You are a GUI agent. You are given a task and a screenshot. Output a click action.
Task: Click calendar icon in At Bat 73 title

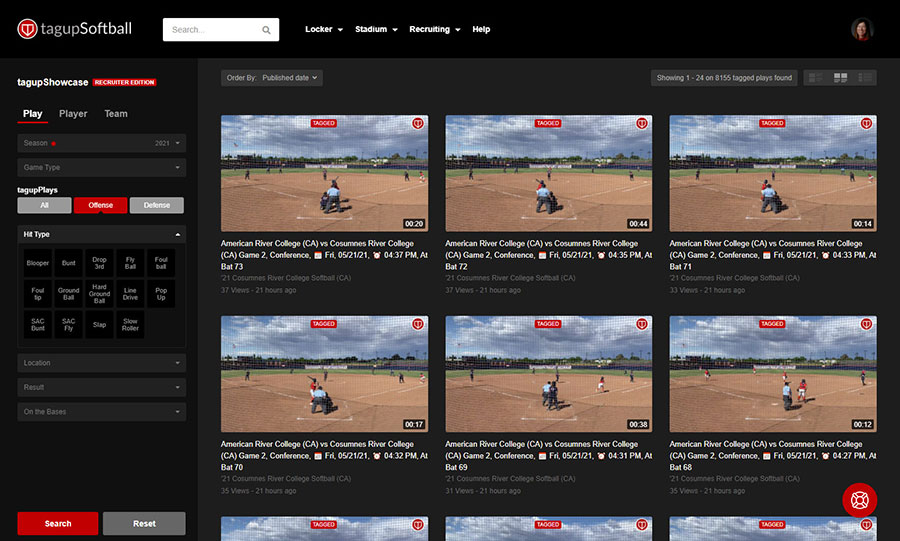[x=318, y=255]
